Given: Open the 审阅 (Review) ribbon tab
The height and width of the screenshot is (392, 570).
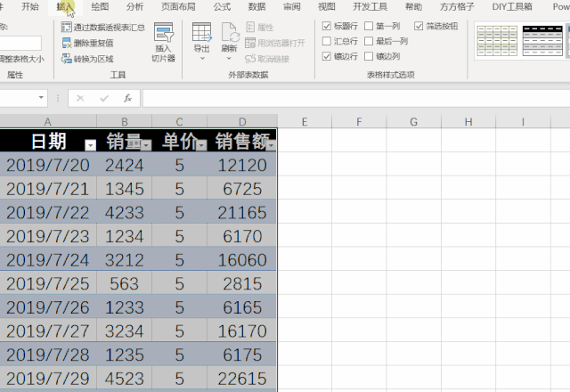Looking at the screenshot, I should [291, 6].
